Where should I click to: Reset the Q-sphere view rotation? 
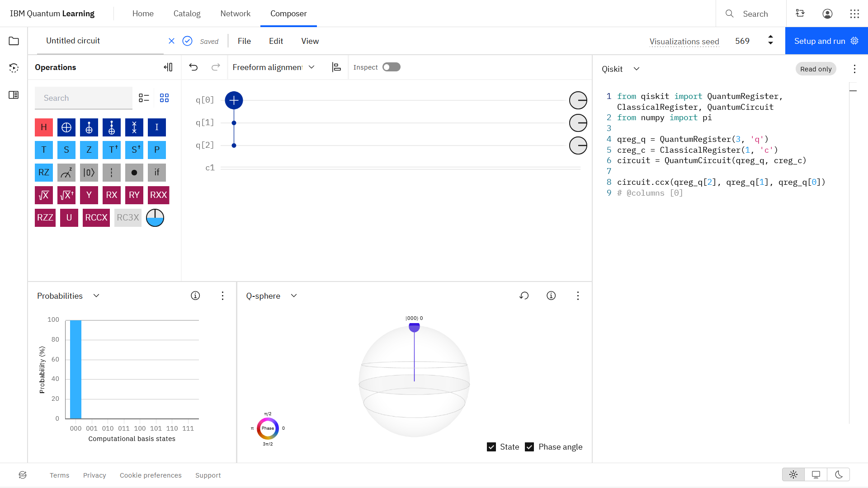click(x=524, y=296)
